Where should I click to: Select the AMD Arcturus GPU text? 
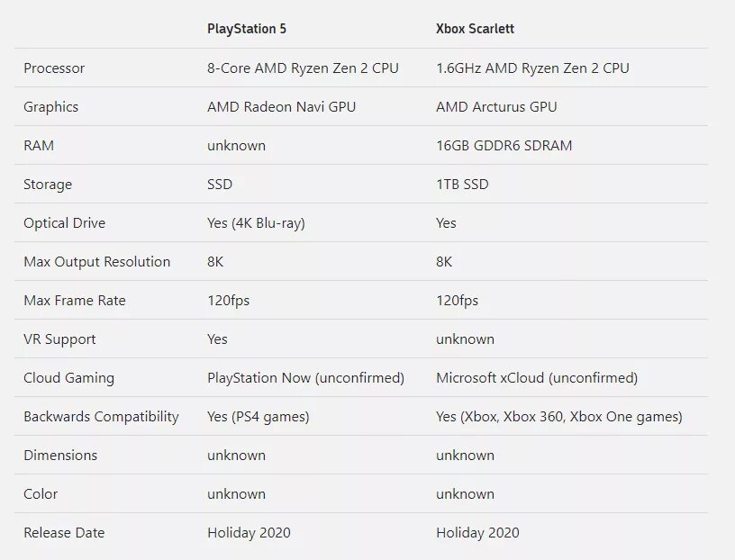tap(496, 107)
